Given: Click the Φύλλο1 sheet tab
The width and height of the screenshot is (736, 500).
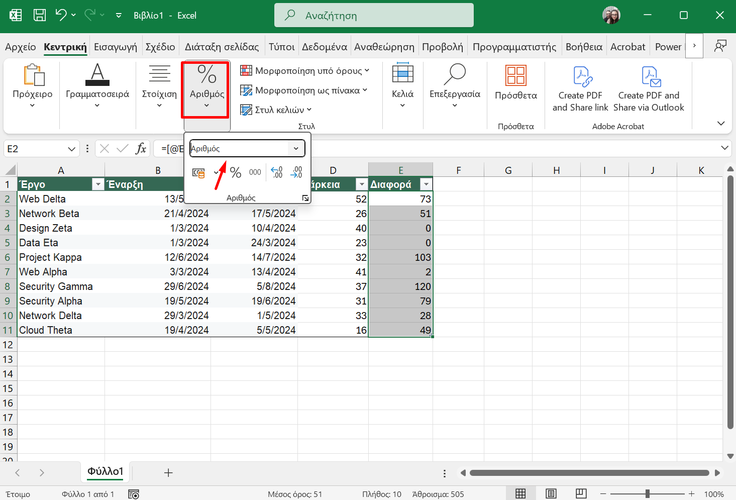Looking at the screenshot, I should click(x=105, y=472).
